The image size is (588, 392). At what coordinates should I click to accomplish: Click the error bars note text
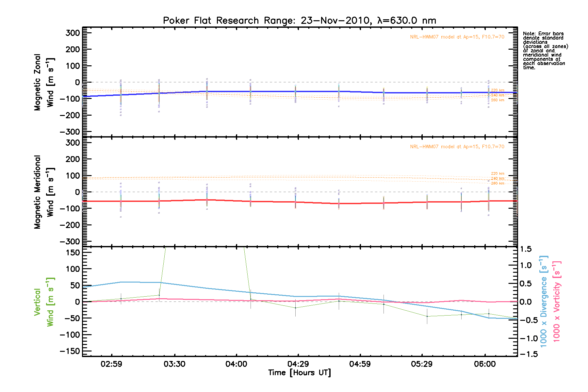[x=545, y=51]
